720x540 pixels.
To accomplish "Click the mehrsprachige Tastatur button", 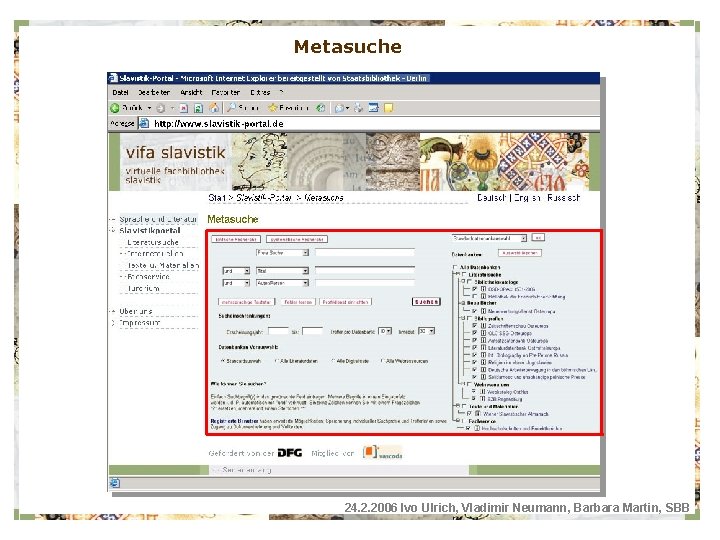I will pos(246,302).
